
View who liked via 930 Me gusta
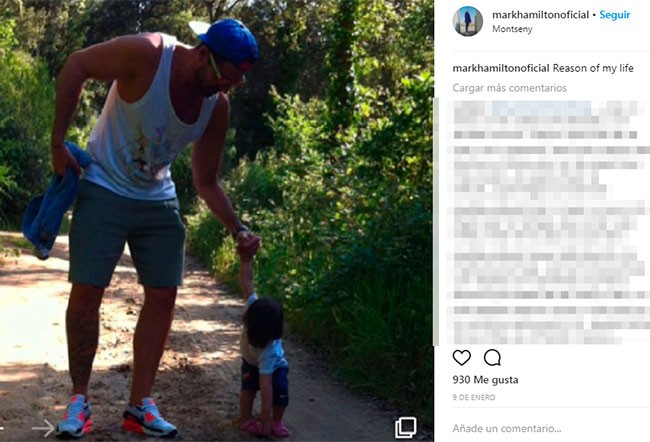pos(485,380)
